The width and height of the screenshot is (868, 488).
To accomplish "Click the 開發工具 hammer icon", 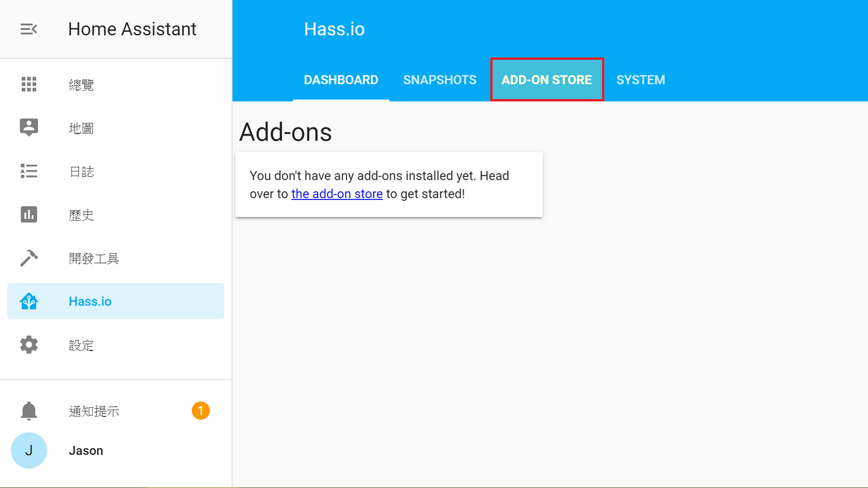I will [x=28, y=258].
